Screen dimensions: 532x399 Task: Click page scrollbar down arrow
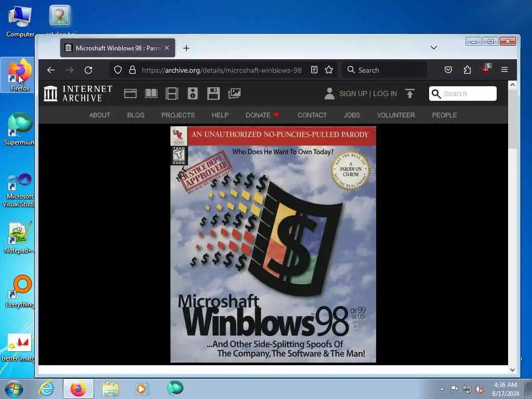point(512,370)
